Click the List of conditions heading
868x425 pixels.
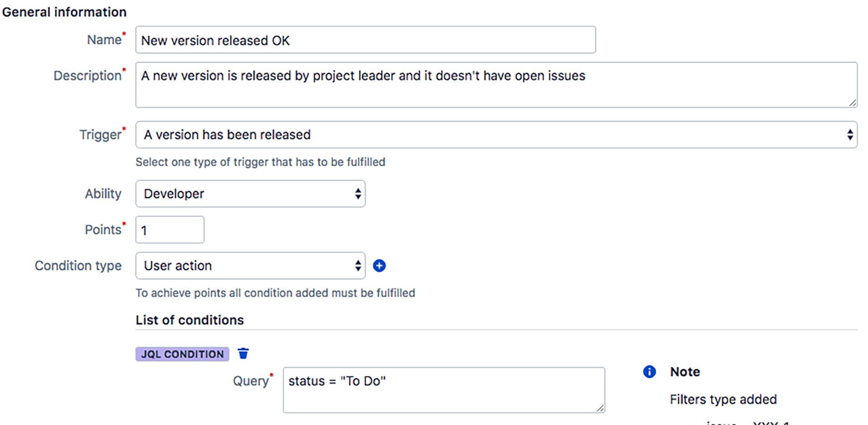click(190, 320)
